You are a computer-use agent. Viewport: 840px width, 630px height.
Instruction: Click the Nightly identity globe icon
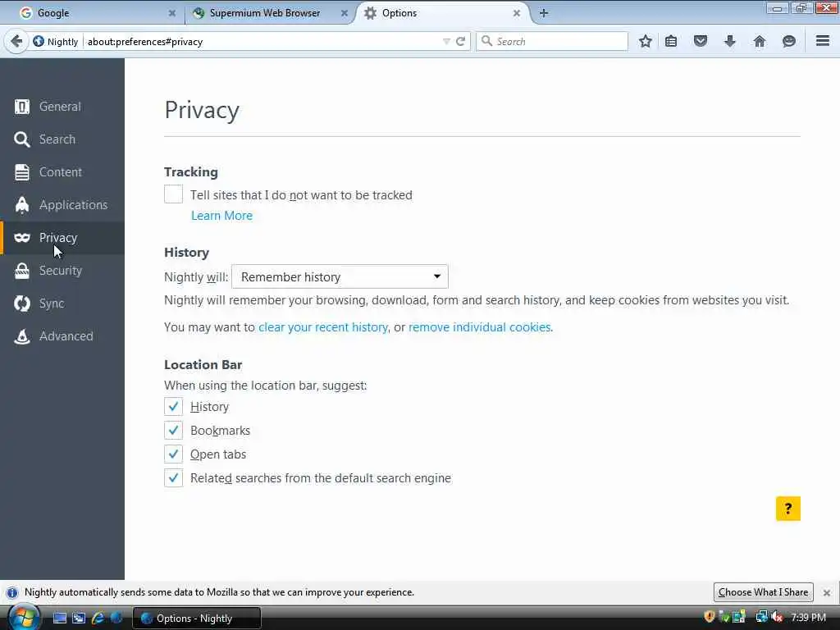coord(38,41)
